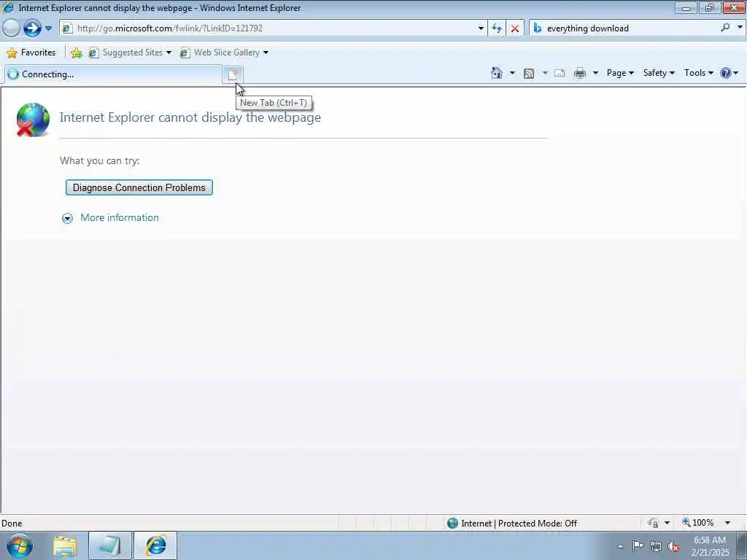Screen dimensions: 747x560
Task: Click Action Center flag icon
Action: [x=638, y=546]
